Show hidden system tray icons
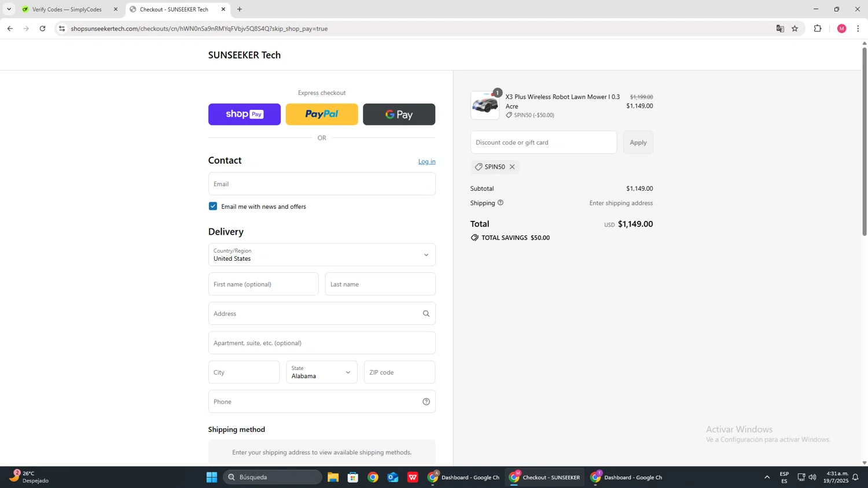This screenshot has height=488, width=868. (767, 478)
